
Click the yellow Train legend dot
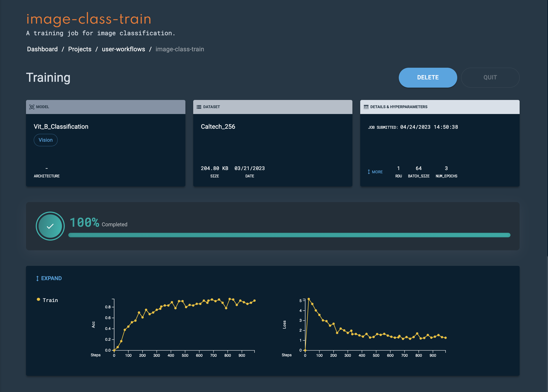(x=38, y=299)
